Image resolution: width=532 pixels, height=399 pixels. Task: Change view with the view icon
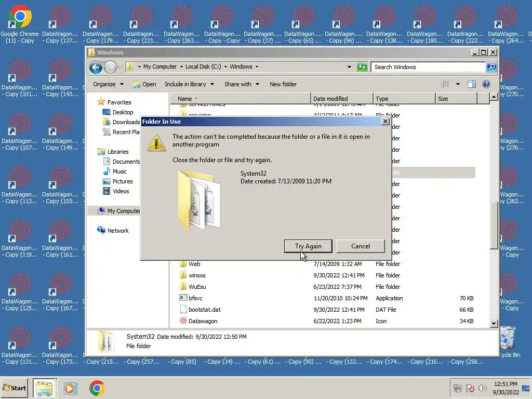point(445,84)
